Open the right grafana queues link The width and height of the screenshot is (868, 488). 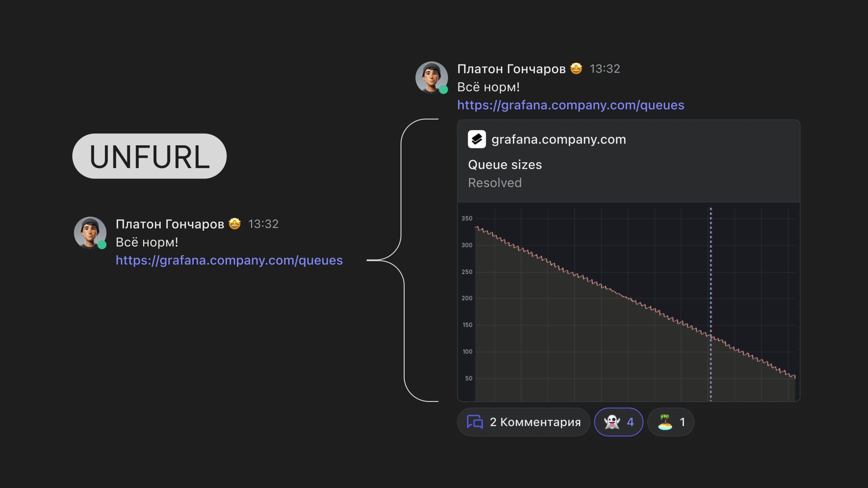tap(570, 105)
